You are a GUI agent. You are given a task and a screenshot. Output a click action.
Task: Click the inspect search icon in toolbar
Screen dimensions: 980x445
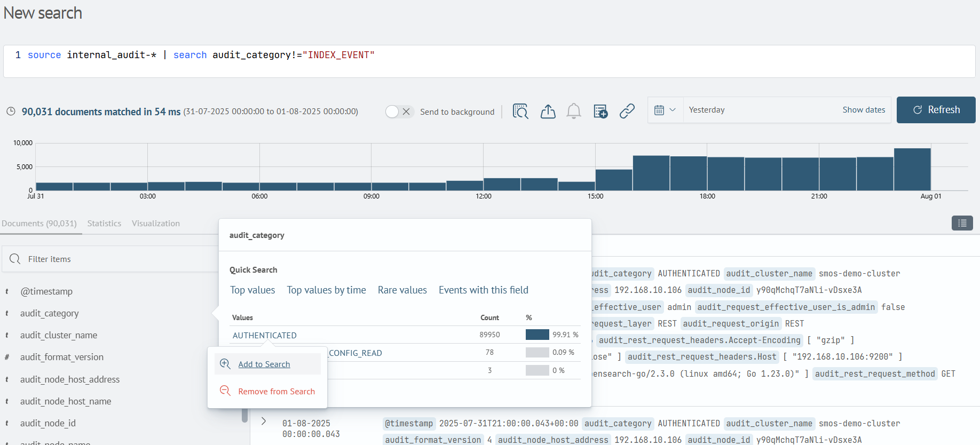click(520, 111)
